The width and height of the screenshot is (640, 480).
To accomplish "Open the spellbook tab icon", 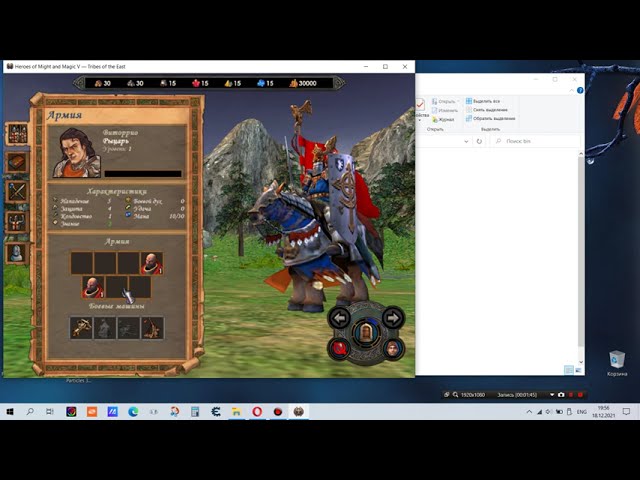I will pyautogui.click(x=17, y=162).
